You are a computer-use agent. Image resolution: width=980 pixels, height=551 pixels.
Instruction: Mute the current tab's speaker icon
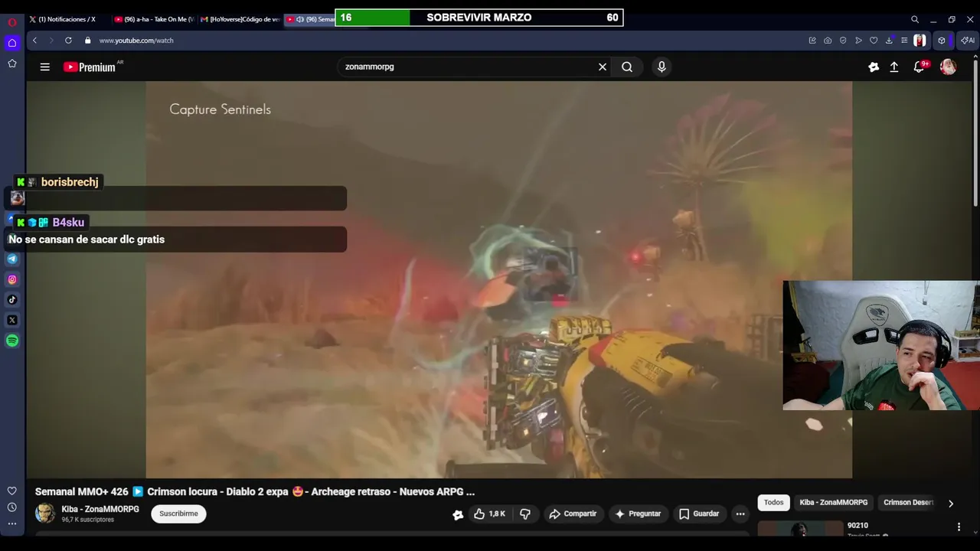pyautogui.click(x=300, y=19)
